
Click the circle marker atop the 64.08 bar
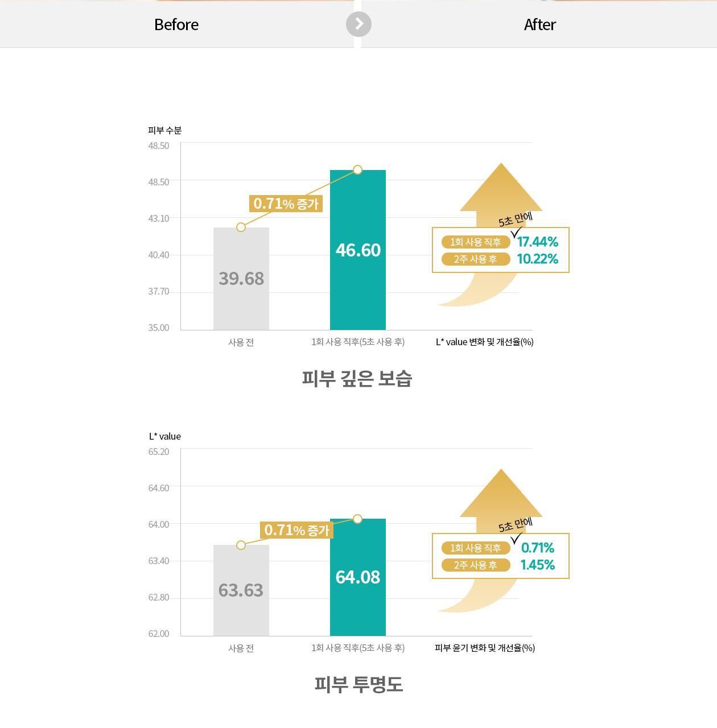click(357, 519)
